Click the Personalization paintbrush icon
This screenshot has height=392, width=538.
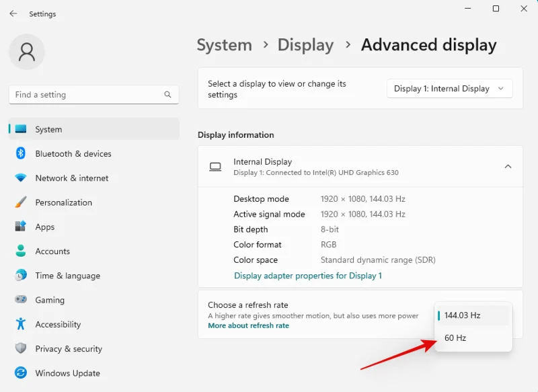tap(21, 202)
